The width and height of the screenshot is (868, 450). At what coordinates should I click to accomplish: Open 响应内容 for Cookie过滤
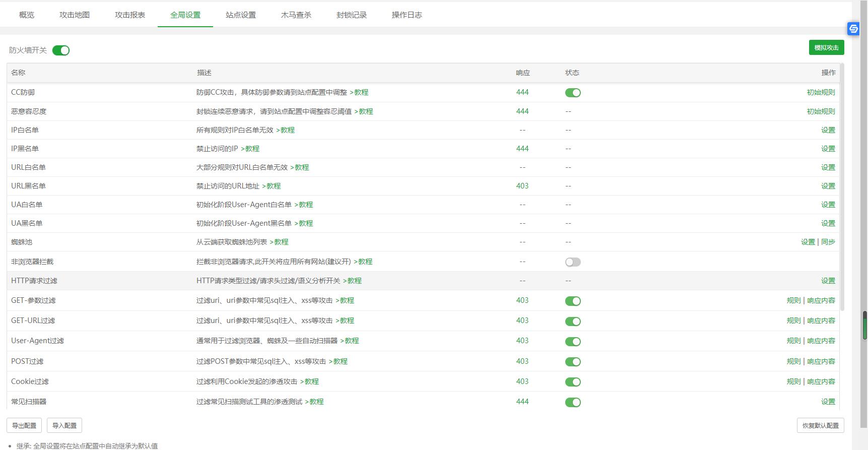821,381
